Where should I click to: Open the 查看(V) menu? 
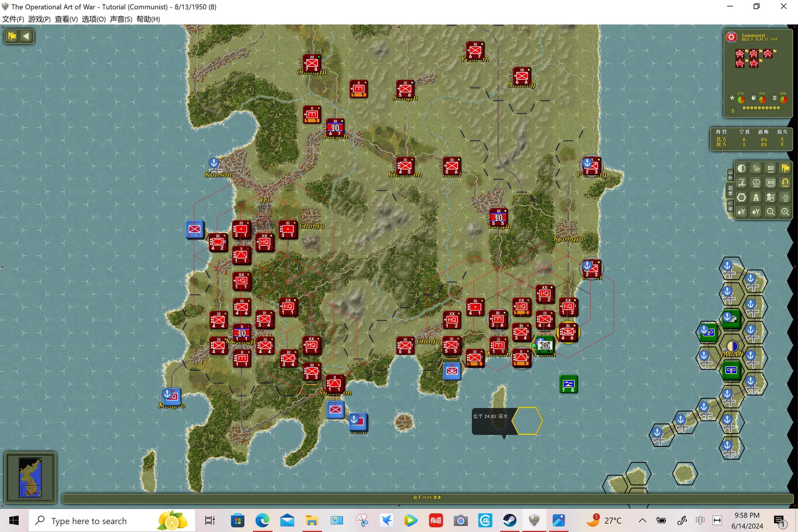click(66, 19)
